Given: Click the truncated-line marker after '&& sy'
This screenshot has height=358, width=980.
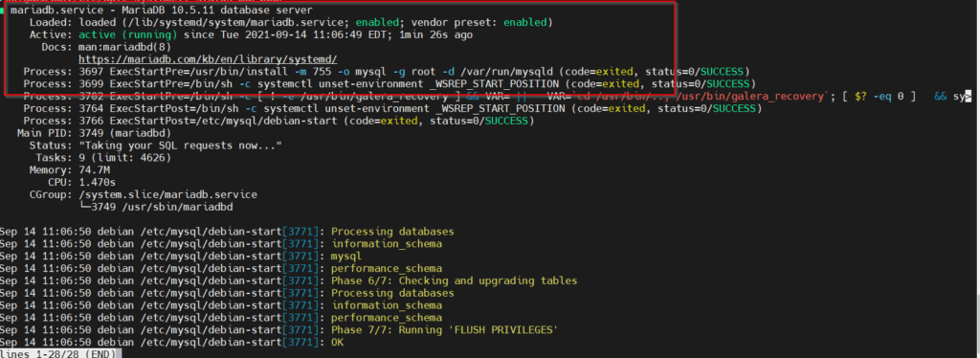Looking at the screenshot, I should [x=969, y=97].
